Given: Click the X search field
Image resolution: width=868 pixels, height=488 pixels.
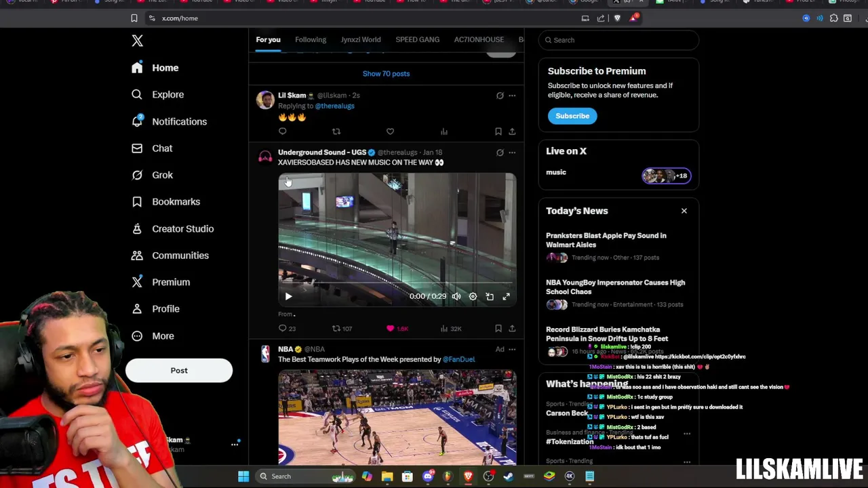Looking at the screenshot, I should click(x=618, y=40).
